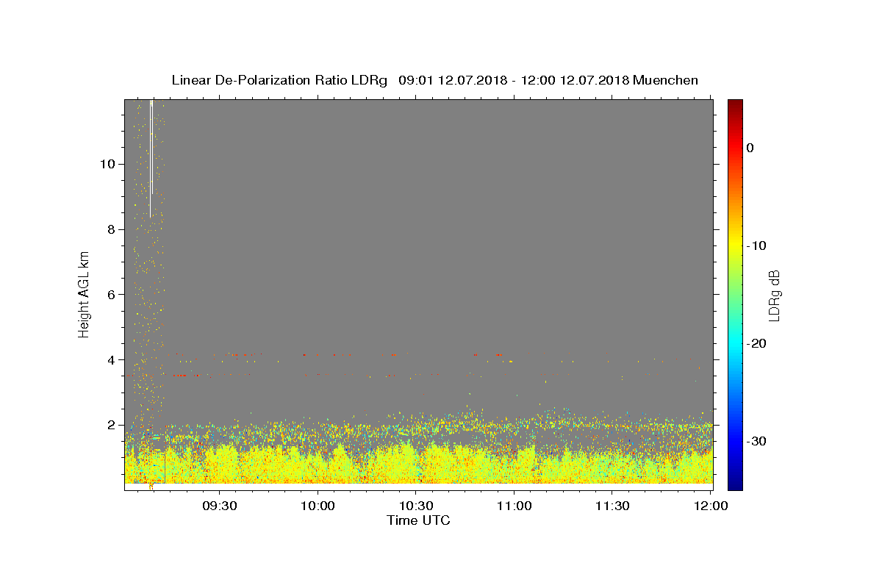Click the plot title 'Linear De-Polarization Ratio LDRg'

point(279,80)
